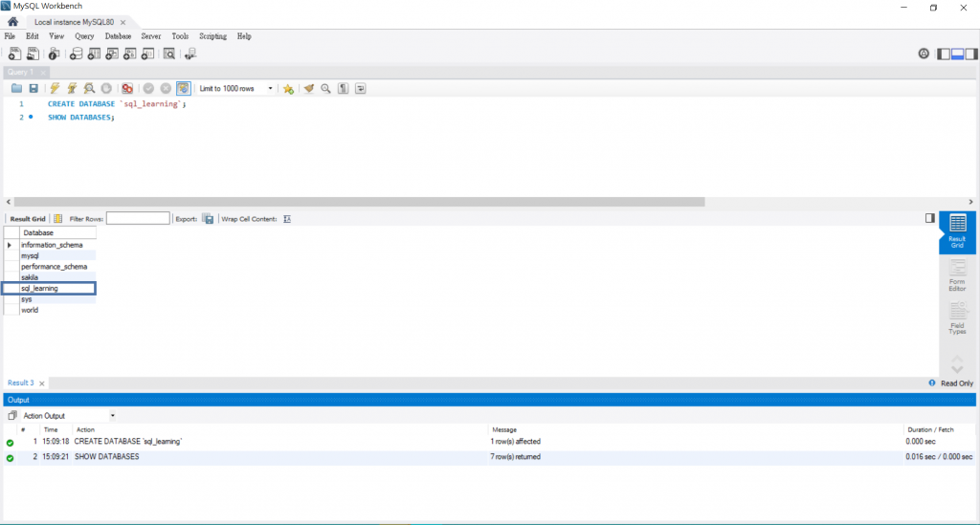Click the Database column header
This screenshot has height=525, width=980.
click(57, 232)
